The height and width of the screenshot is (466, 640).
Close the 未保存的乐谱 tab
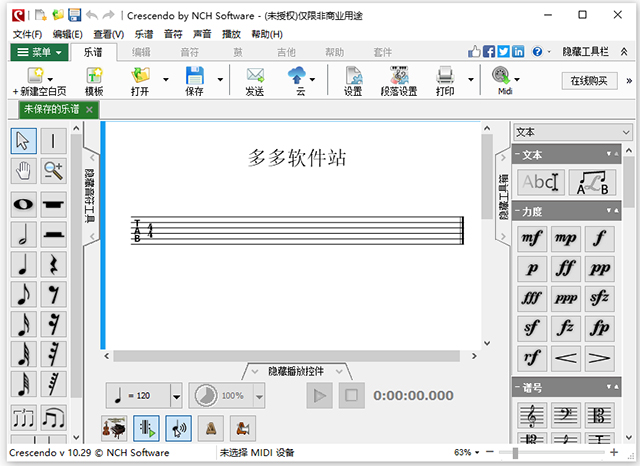tap(89, 109)
